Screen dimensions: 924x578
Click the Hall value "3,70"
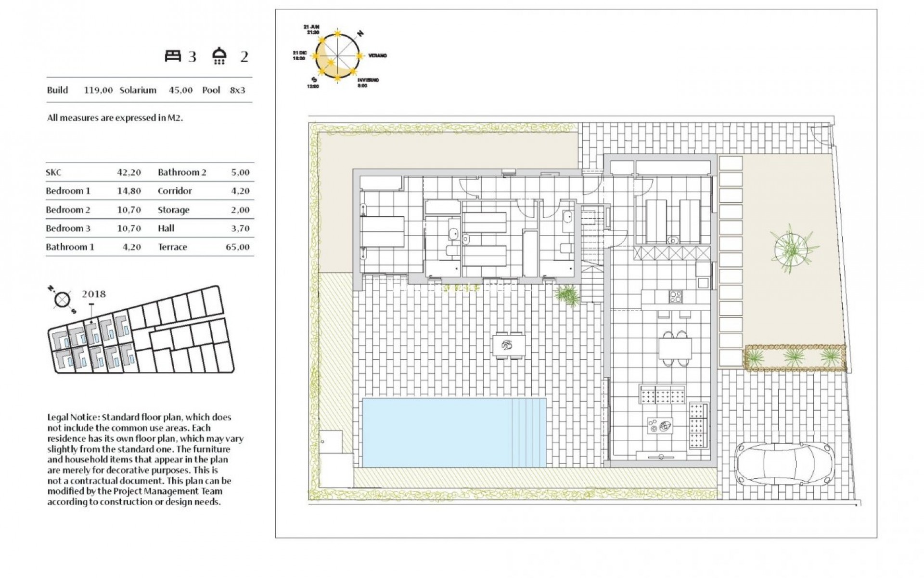(x=240, y=228)
